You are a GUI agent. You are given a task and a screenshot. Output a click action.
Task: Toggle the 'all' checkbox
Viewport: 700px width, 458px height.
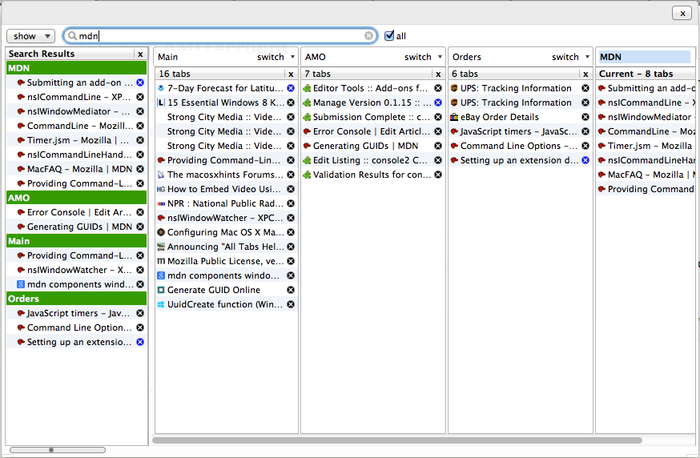click(389, 36)
